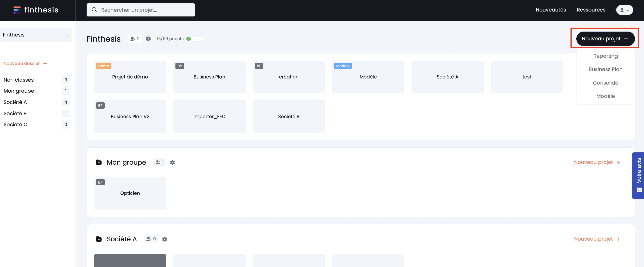The image size is (644, 267).
Task: Open the test project card
Action: 527,77
